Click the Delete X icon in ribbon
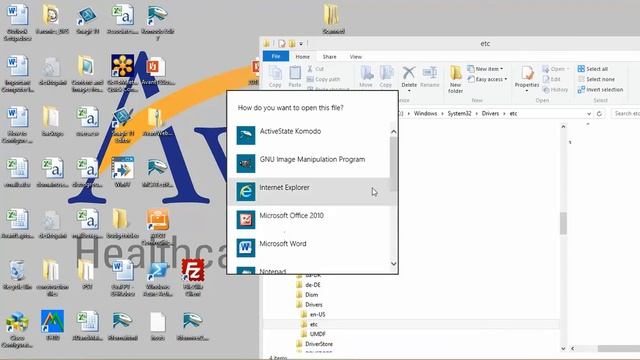640x360 pixels. pos(409,73)
